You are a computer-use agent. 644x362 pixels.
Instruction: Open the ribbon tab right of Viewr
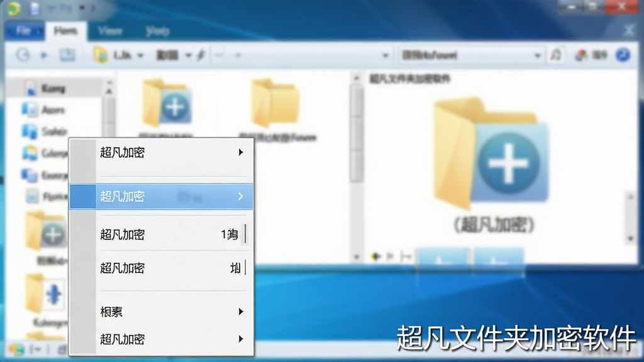[x=157, y=31]
